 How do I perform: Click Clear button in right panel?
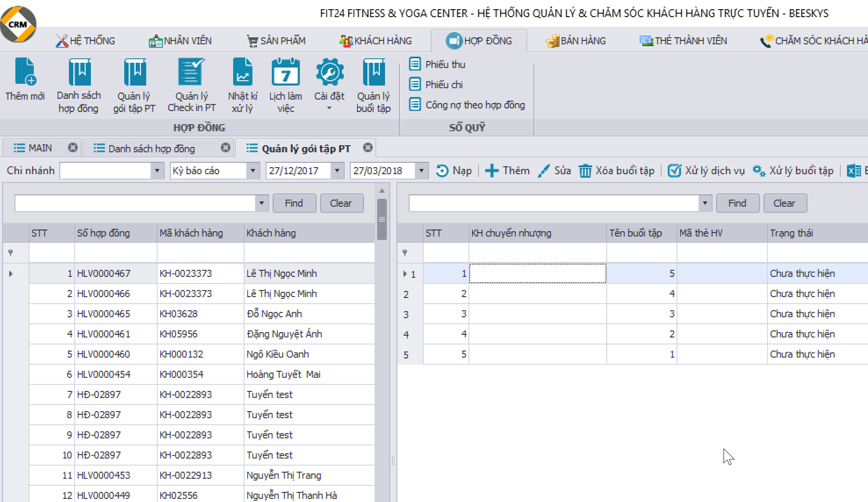coord(784,203)
